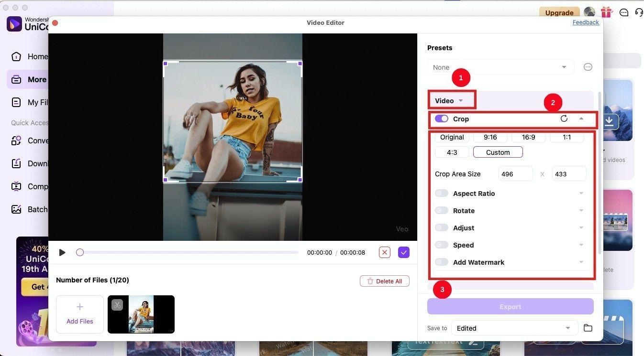Play the video preview
This screenshot has height=356, width=644.
[62, 252]
